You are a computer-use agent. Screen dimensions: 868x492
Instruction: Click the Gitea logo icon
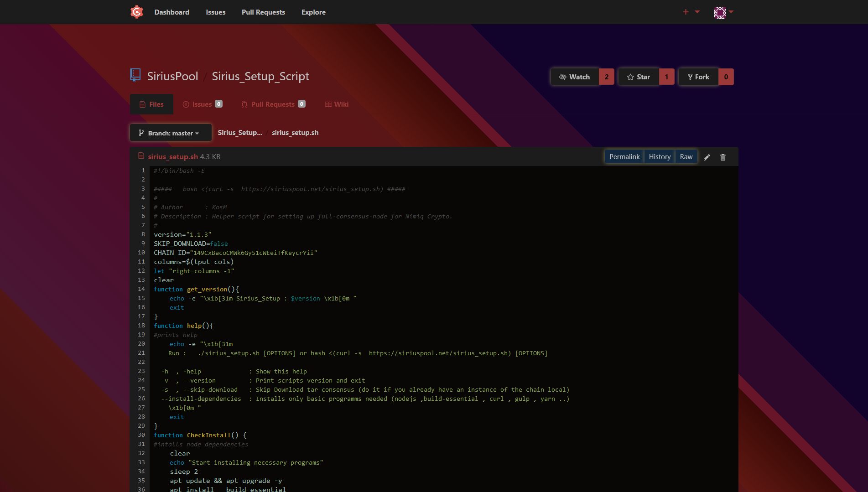(x=137, y=12)
